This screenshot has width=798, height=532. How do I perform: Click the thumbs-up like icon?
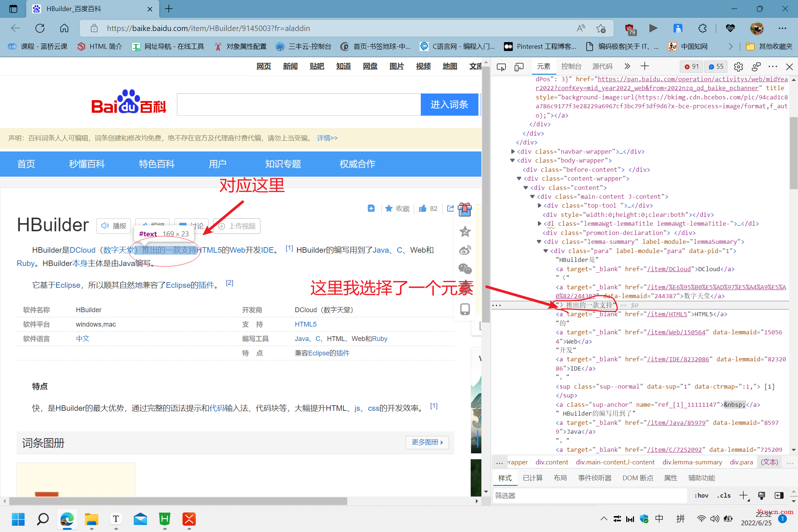coord(423,209)
